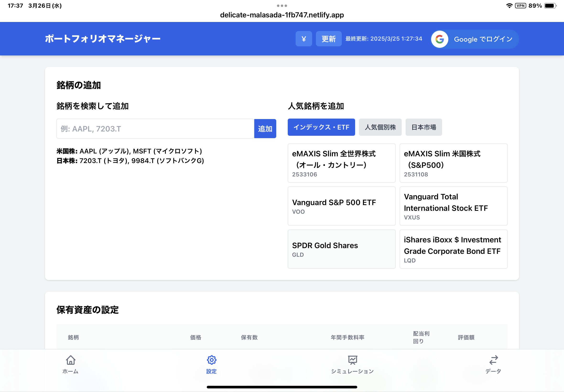The height and width of the screenshot is (392, 564).
Task: Click the blue 追加 add button
Action: 265,129
